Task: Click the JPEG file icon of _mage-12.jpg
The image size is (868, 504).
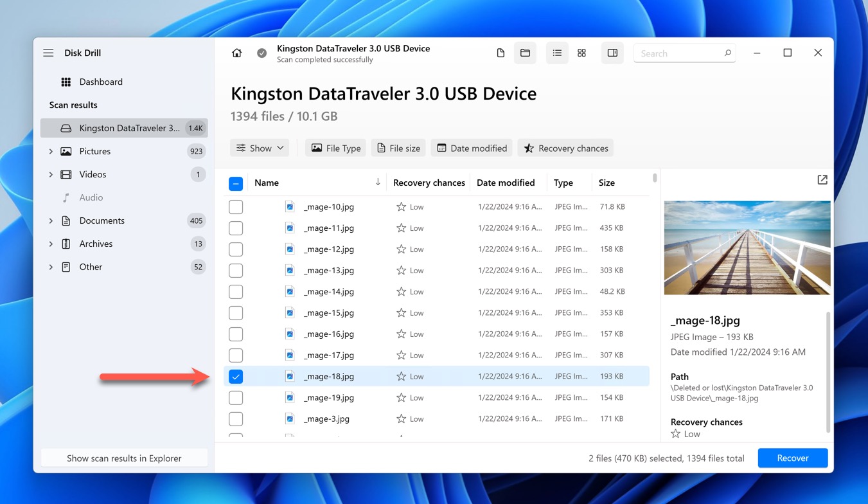Action: point(290,249)
